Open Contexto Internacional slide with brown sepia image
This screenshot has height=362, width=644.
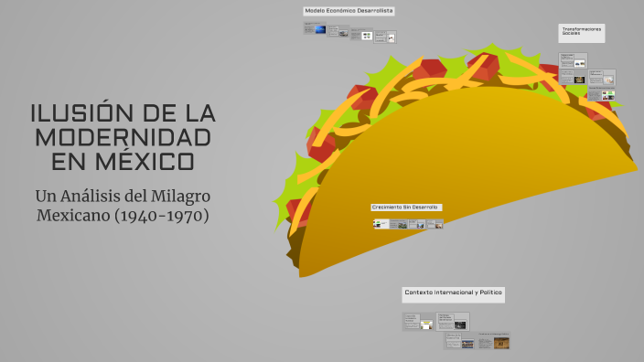(494, 341)
